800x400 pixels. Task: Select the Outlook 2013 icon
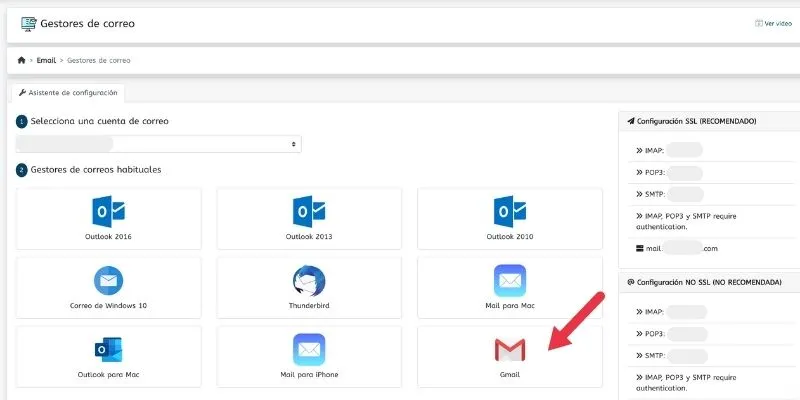pyautogui.click(x=309, y=211)
